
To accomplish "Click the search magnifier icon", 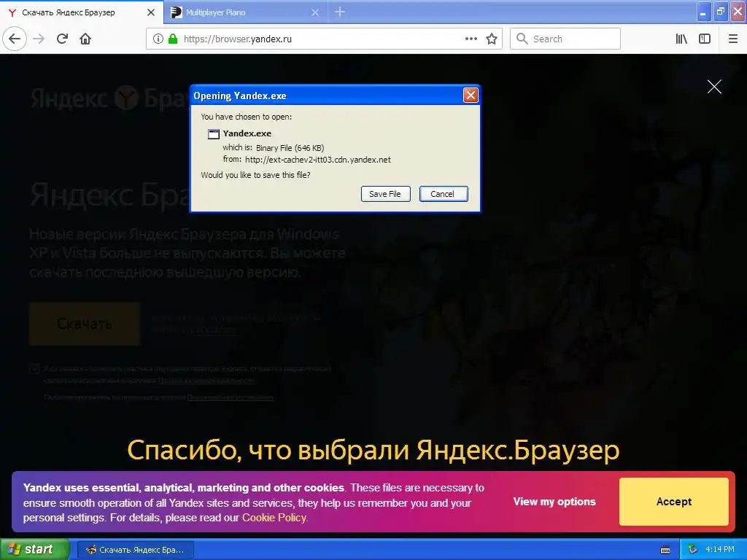I will (x=522, y=39).
